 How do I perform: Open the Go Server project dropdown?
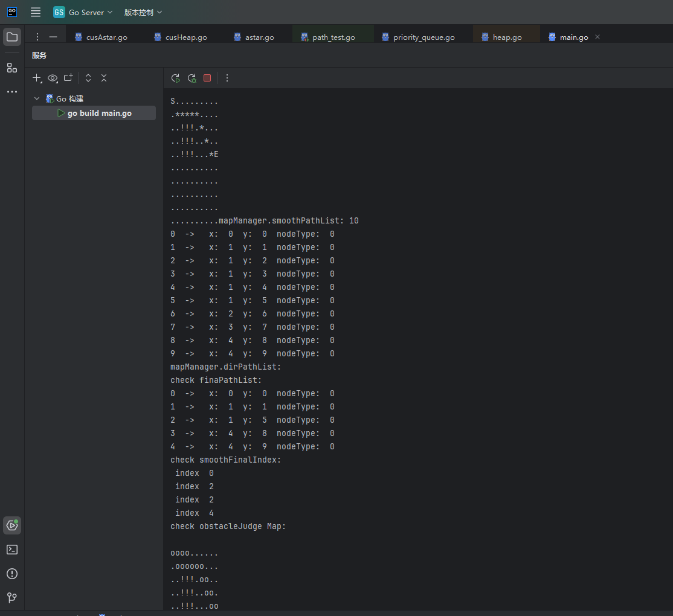click(x=83, y=13)
